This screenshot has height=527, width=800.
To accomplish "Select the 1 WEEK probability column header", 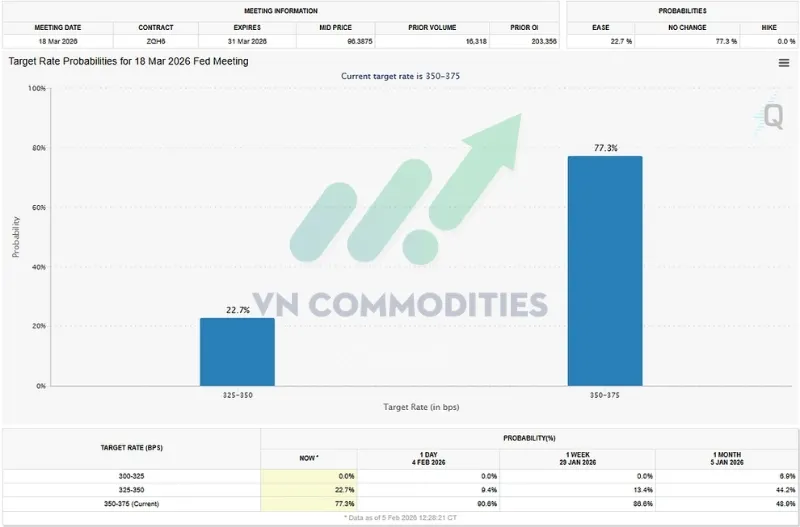I will coord(572,457).
